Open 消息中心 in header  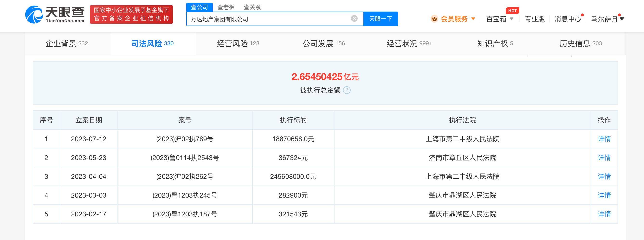[568, 19]
